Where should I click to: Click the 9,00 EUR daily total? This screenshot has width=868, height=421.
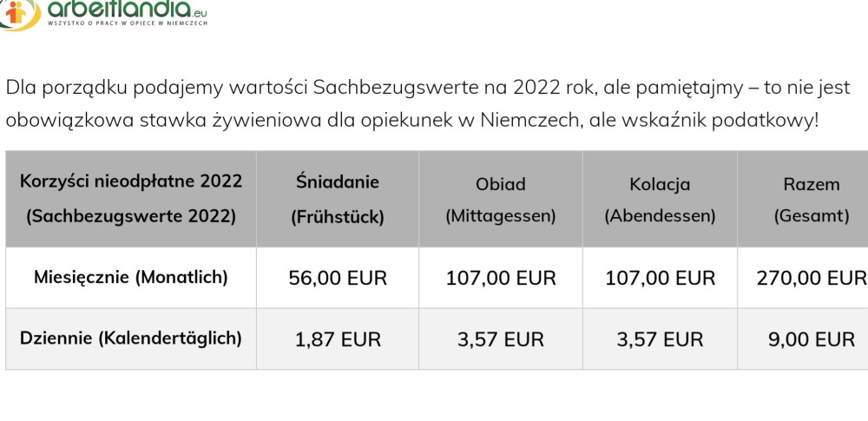click(811, 339)
